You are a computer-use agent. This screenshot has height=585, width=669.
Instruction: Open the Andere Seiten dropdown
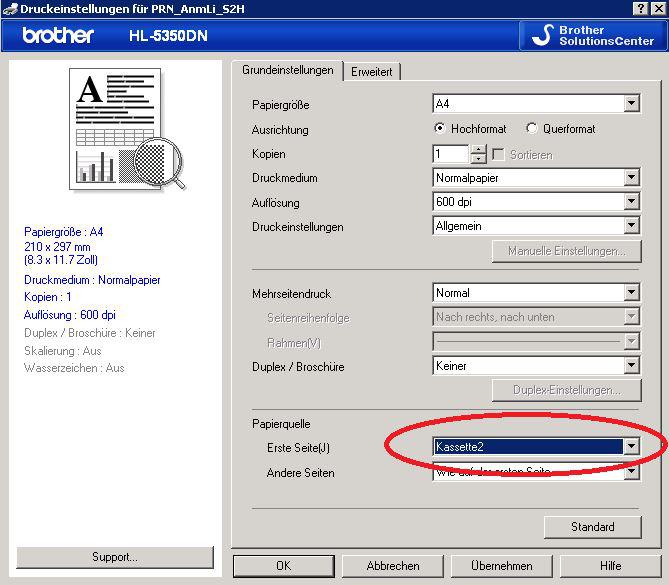pyautogui.click(x=536, y=472)
